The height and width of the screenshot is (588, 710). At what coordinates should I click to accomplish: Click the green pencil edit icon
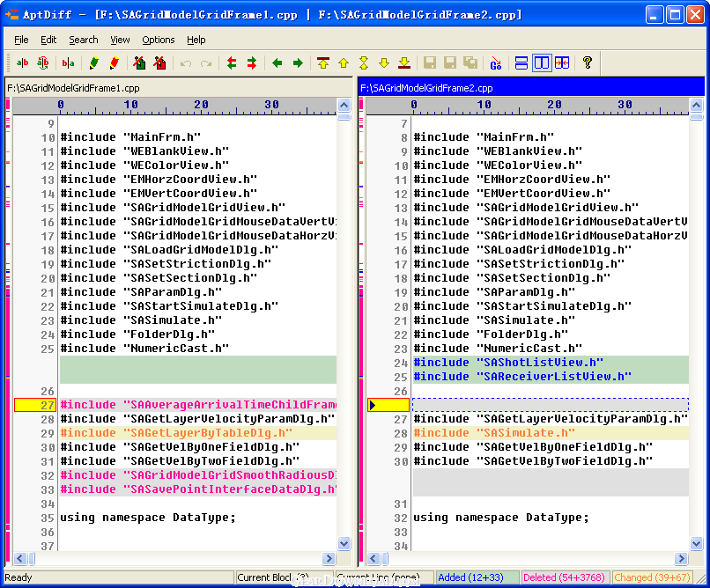[x=93, y=62]
